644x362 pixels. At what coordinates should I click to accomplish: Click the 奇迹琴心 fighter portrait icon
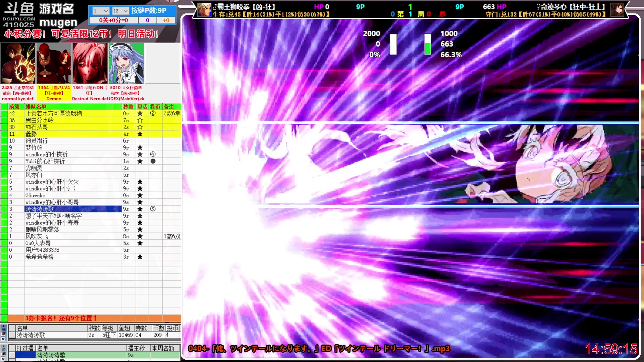point(617,10)
